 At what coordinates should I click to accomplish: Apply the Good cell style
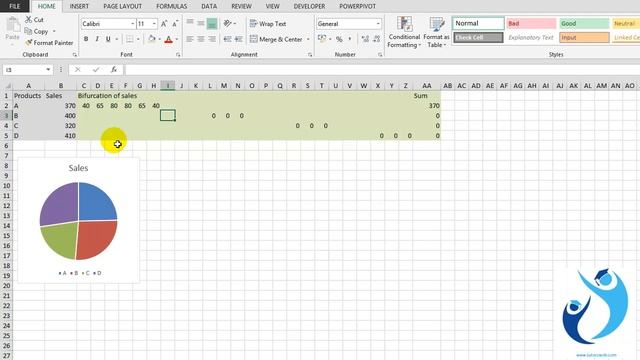[x=584, y=23]
